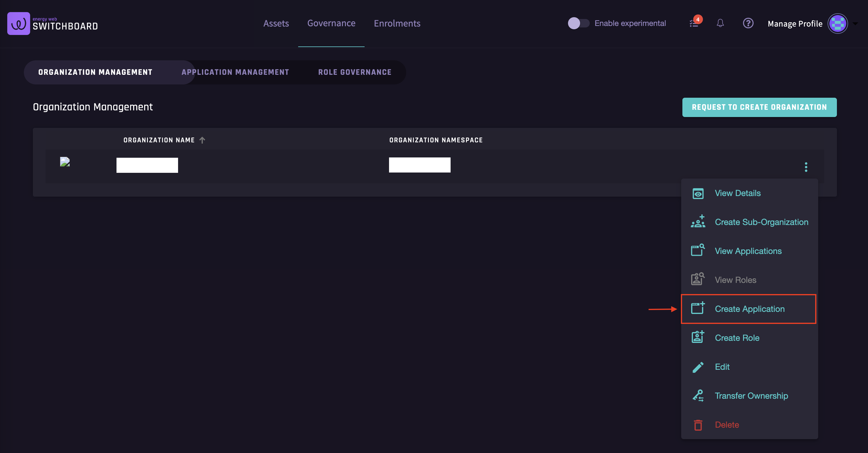Open task list icon with badge 4
The height and width of the screenshot is (453, 868).
click(694, 23)
